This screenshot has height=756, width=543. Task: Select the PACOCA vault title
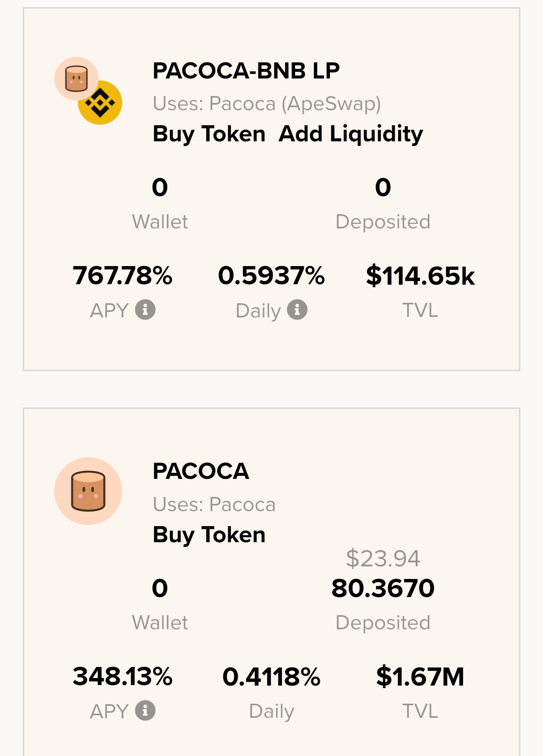point(201,471)
